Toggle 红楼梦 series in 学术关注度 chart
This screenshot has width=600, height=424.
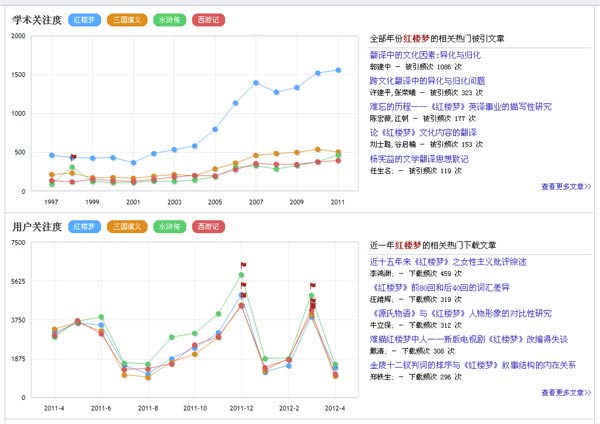[85, 20]
